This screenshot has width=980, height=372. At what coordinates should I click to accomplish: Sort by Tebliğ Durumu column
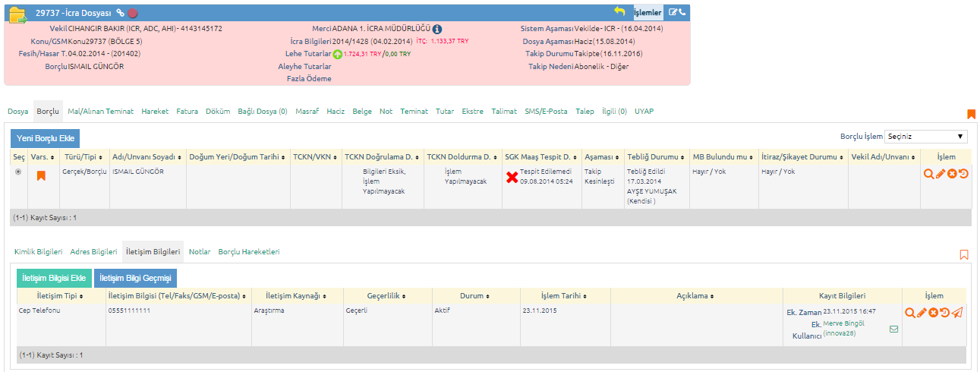coord(655,156)
